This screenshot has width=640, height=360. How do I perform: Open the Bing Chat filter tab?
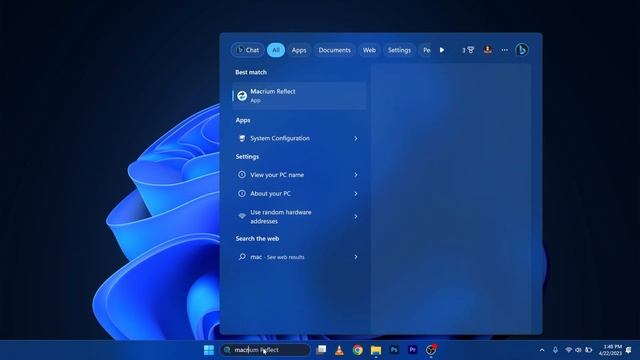click(x=247, y=50)
